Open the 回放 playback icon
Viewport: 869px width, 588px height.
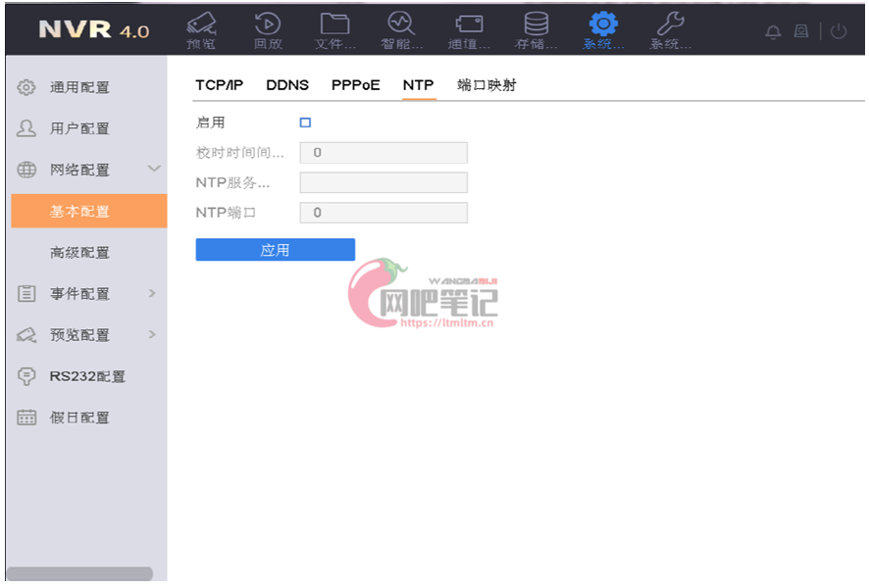[268, 30]
